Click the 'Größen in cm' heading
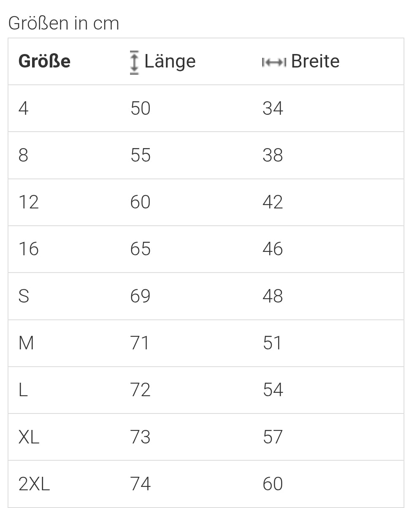 coord(64,23)
